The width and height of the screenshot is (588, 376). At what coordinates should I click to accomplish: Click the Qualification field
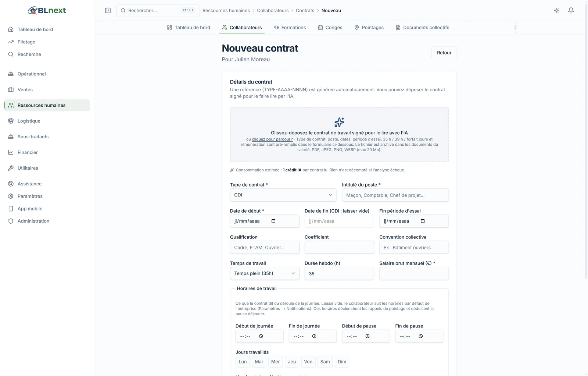pos(265,247)
